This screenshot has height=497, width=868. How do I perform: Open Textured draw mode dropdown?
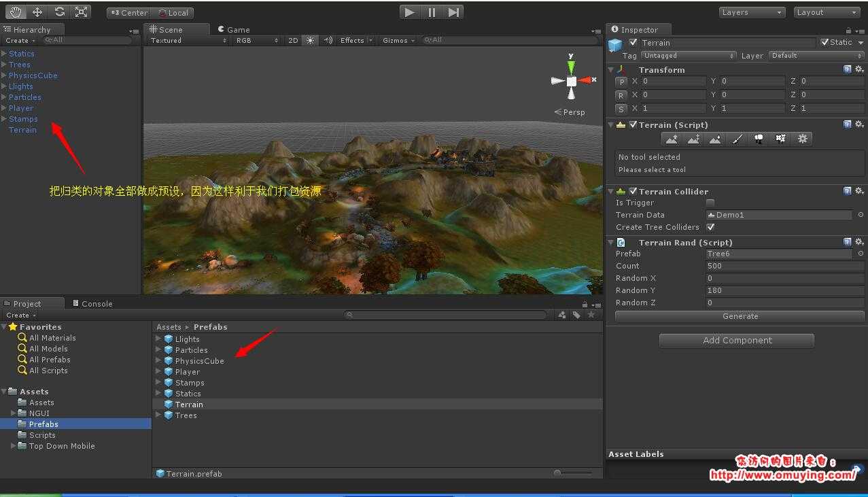189,40
